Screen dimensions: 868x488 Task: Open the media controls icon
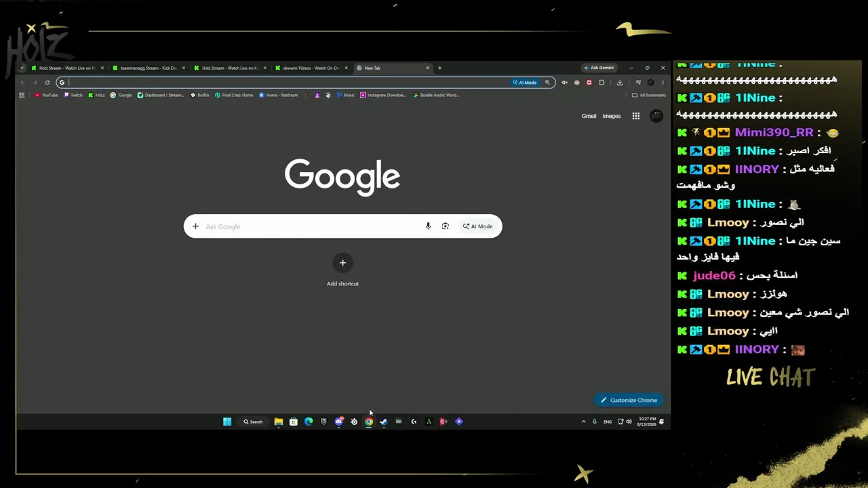(x=638, y=83)
